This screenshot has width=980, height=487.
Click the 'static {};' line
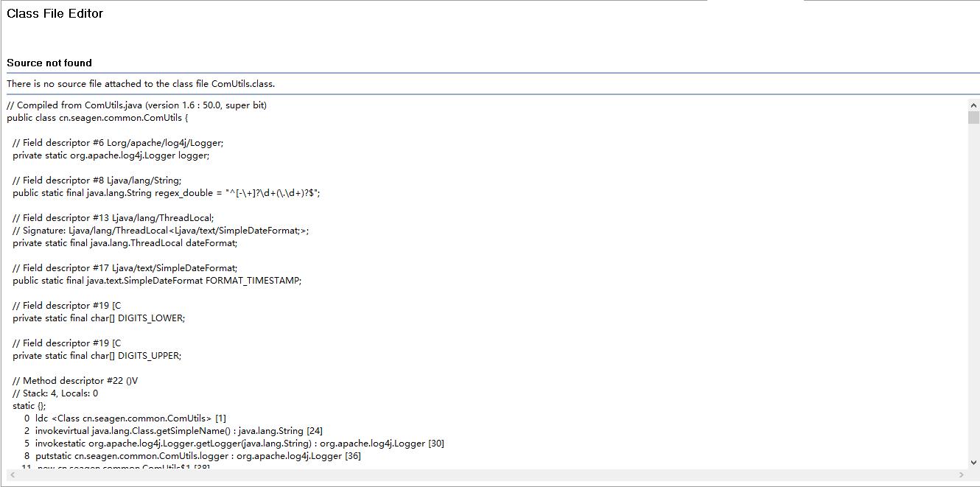(x=29, y=406)
